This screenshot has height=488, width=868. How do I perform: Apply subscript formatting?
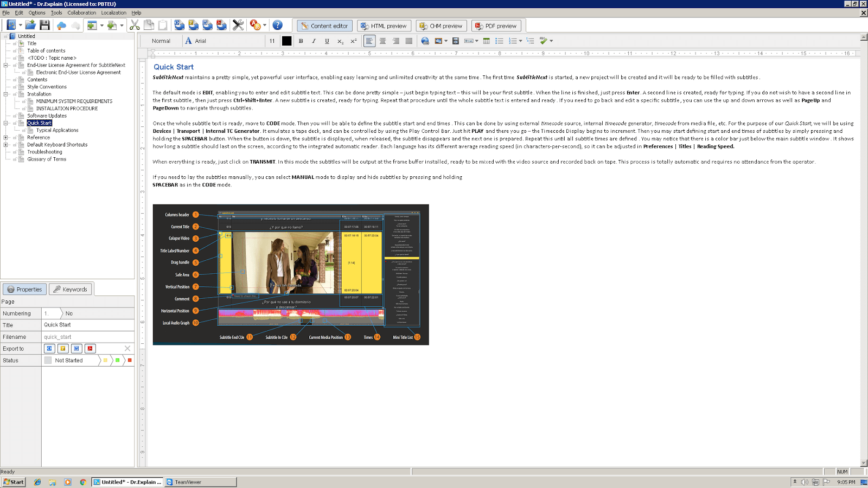pos(340,41)
